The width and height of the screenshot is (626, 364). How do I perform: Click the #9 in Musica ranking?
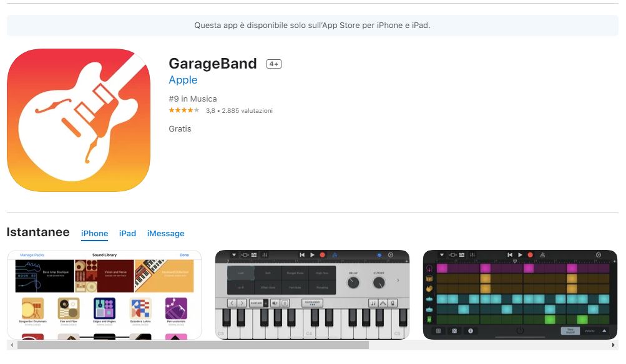(x=193, y=99)
